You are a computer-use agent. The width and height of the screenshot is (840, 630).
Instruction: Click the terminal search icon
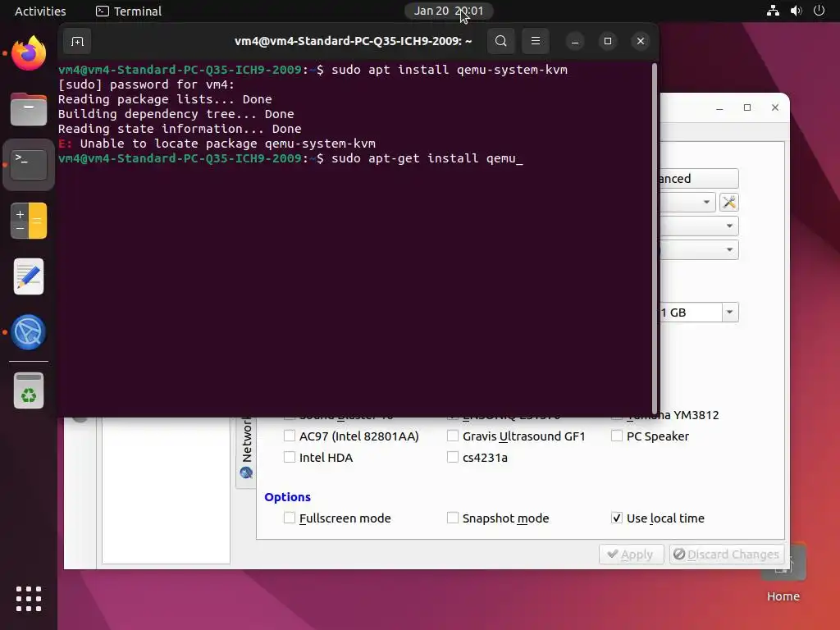coord(501,41)
